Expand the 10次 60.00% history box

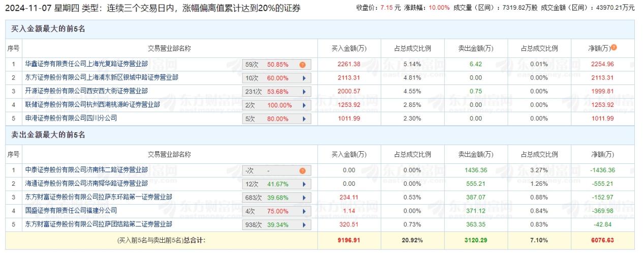click(277, 78)
